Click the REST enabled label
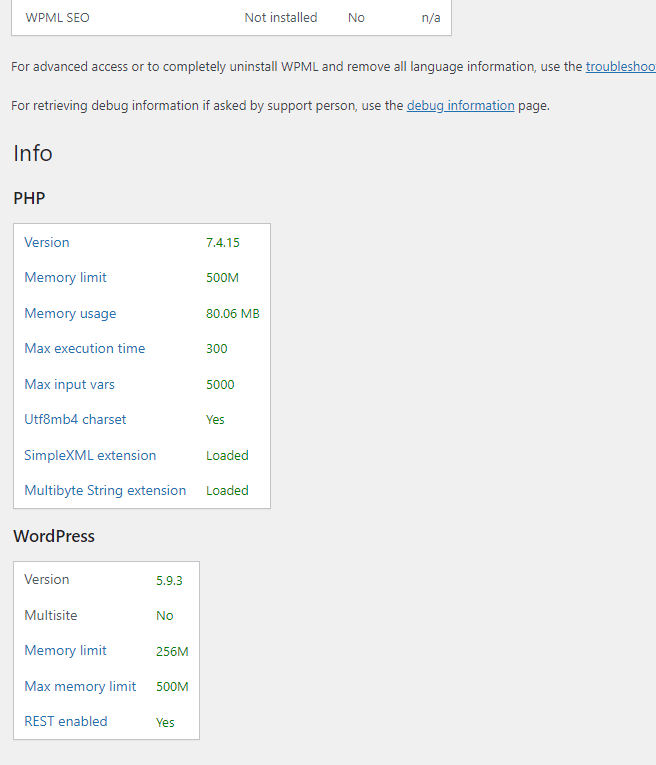Screen dimensions: 656x765 66,722
